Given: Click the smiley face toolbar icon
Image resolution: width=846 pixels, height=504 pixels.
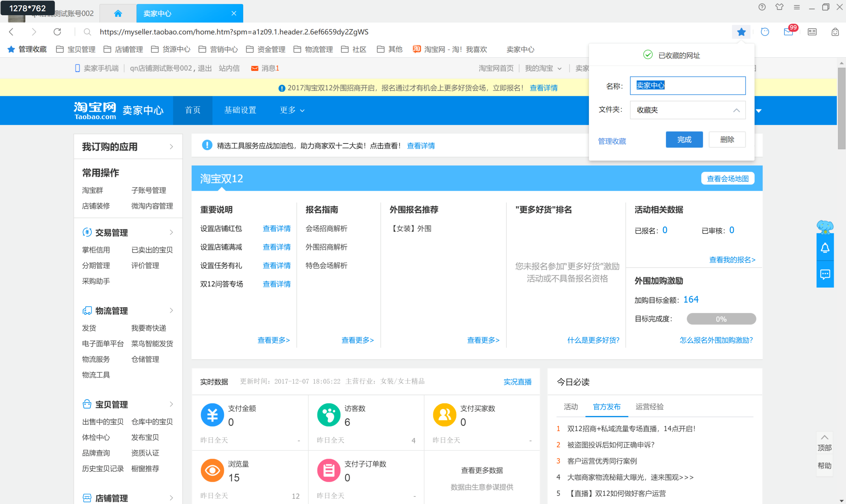Looking at the screenshot, I should [765, 32].
